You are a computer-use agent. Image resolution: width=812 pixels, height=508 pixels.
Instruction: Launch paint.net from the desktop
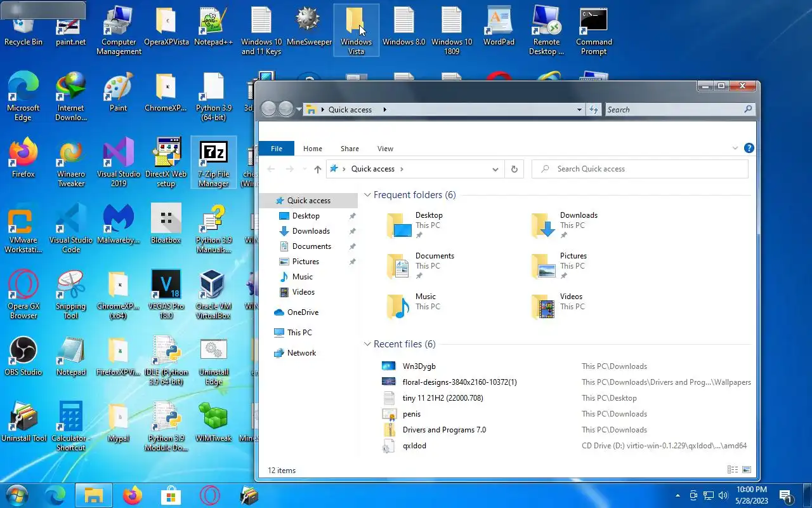[71, 30]
